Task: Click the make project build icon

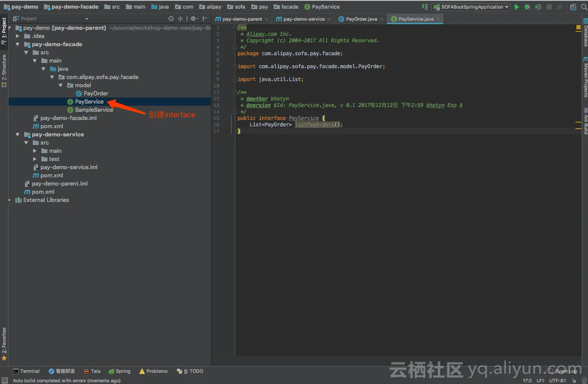Action: [x=425, y=7]
